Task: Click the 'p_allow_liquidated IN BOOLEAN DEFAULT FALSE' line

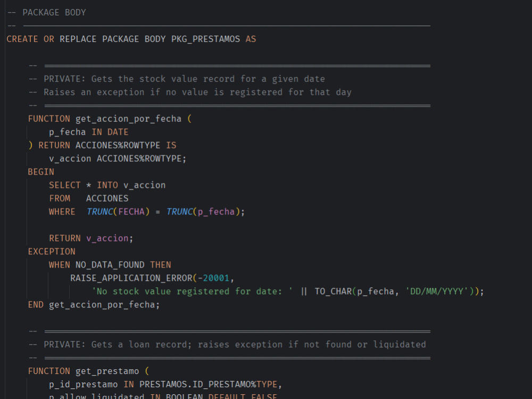Action: [x=163, y=396]
